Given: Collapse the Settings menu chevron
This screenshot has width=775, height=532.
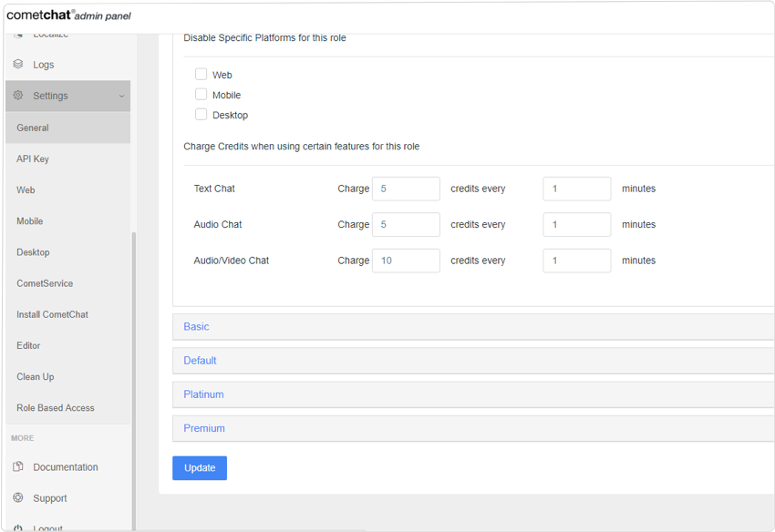Looking at the screenshot, I should (x=121, y=97).
